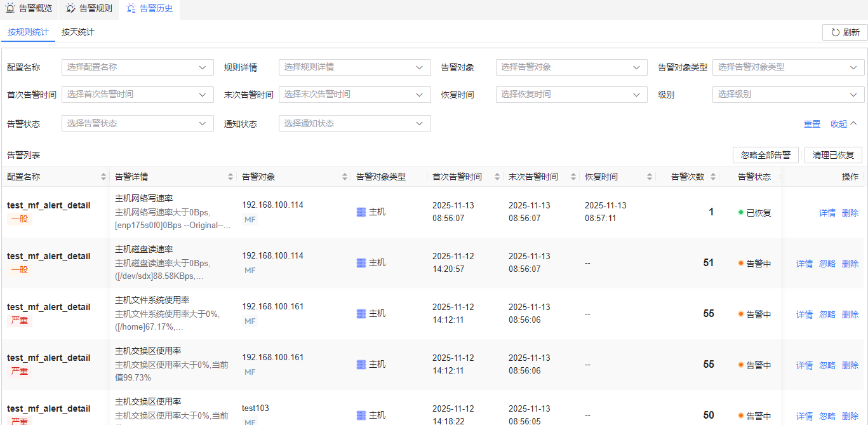
Task: Click MF tag under 192.168.100.114 in first row
Action: coord(250,220)
